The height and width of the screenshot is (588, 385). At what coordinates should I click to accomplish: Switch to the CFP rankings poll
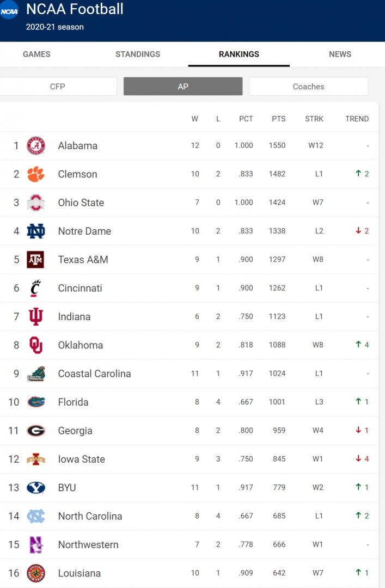click(58, 87)
